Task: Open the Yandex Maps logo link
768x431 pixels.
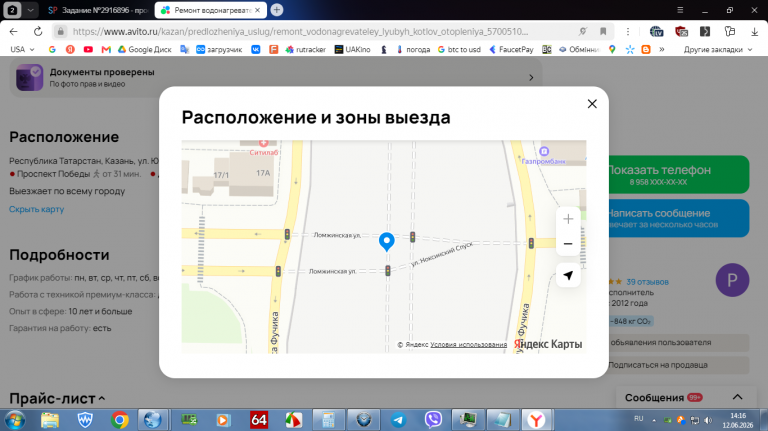Action: 548,344
